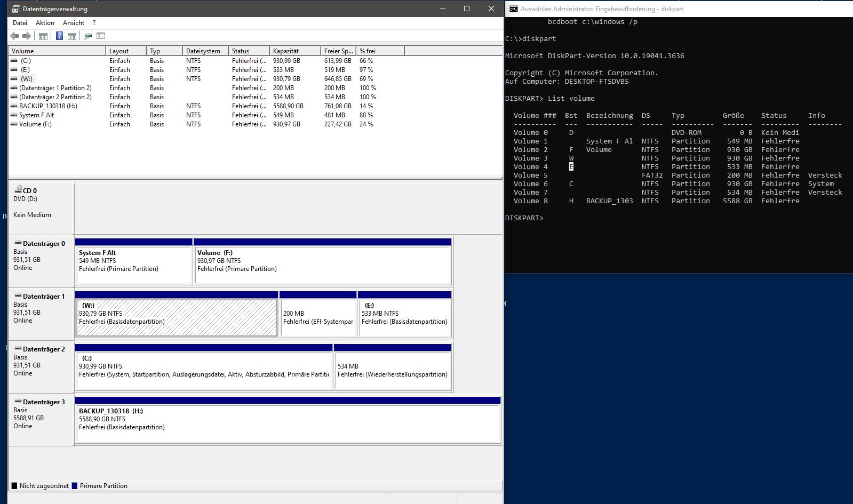
Task: Maximize the Datenträgerverwaltung window
Action: (x=467, y=9)
